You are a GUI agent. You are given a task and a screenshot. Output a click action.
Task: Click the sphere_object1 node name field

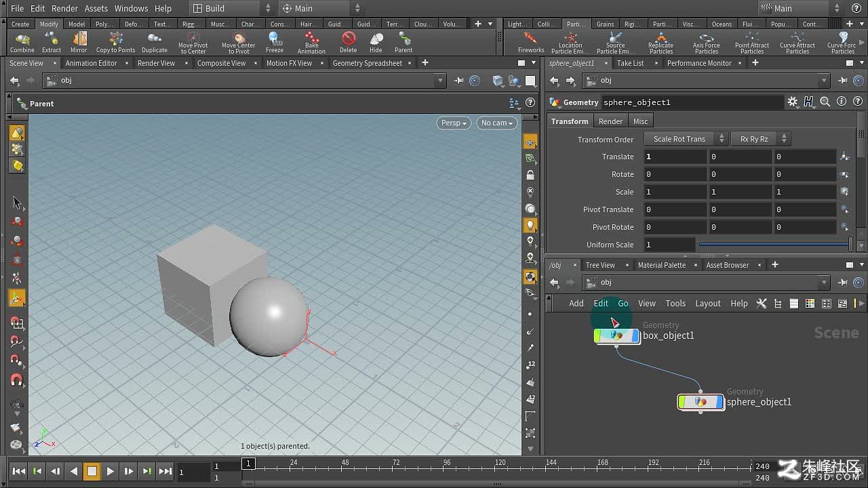[692, 102]
